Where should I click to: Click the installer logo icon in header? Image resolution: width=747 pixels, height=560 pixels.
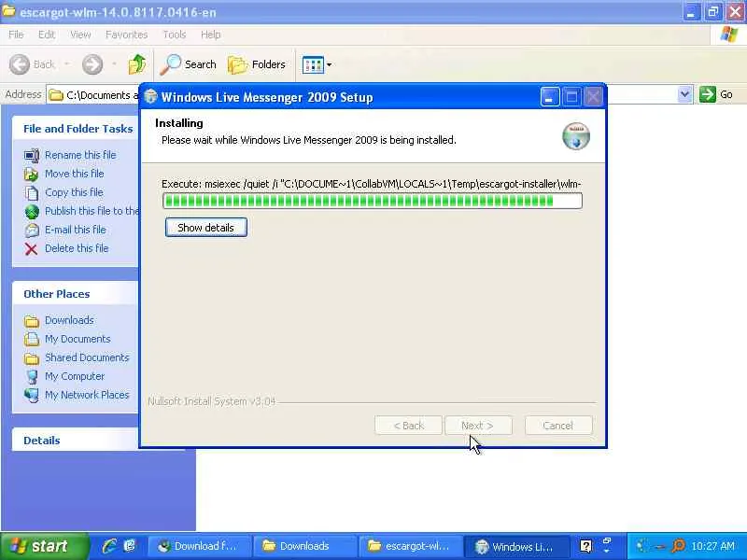[x=576, y=135]
